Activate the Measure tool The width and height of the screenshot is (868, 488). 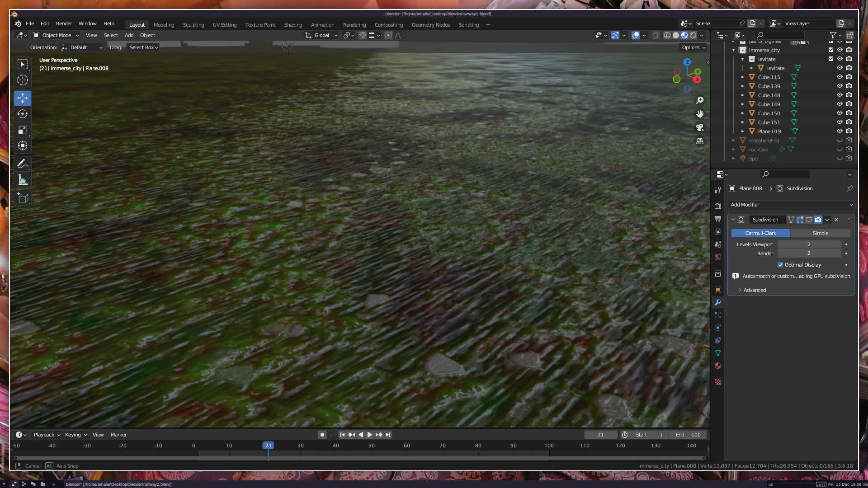click(x=23, y=181)
